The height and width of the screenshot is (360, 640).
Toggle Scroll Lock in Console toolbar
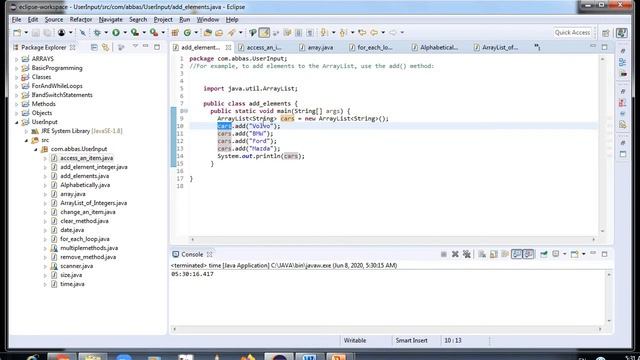coord(493,254)
